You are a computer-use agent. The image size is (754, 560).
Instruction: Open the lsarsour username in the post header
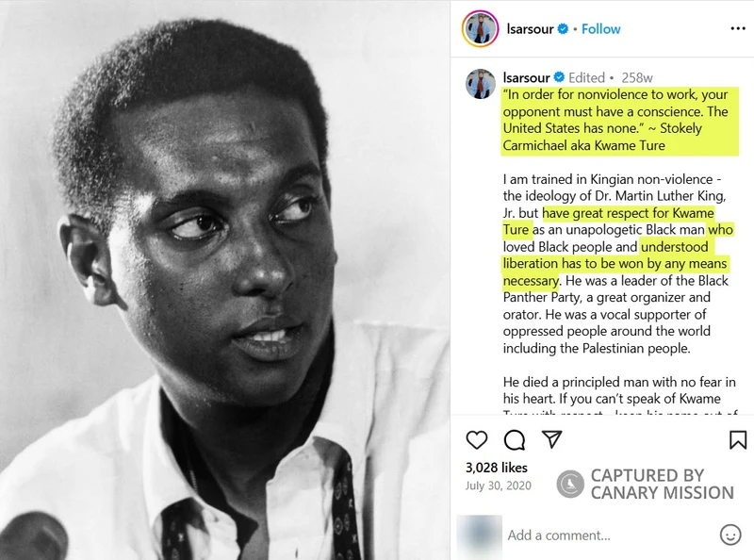tap(529, 29)
